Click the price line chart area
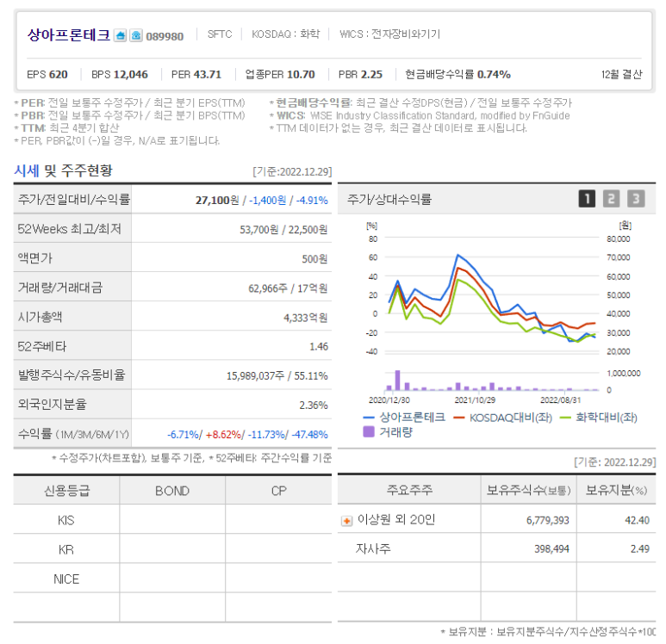 click(x=492, y=297)
